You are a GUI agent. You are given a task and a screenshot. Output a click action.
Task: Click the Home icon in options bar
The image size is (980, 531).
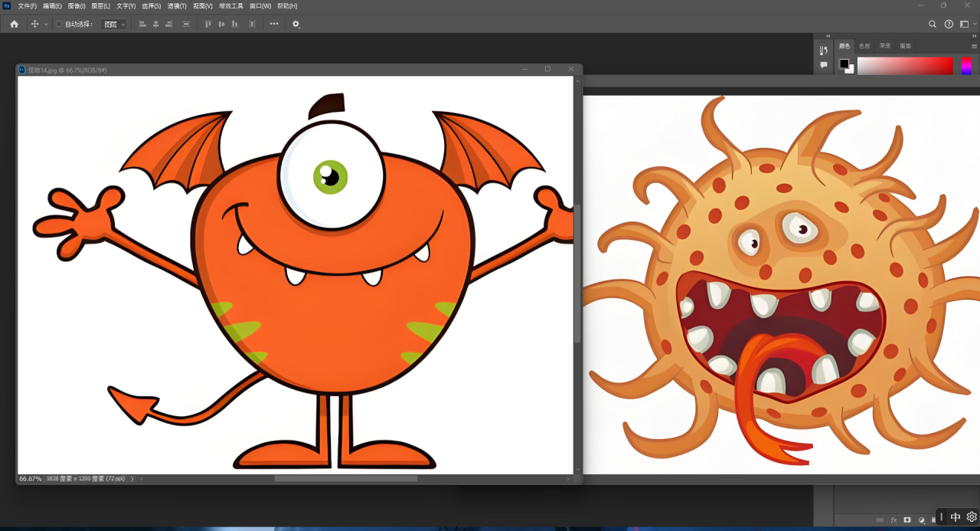[x=14, y=24]
